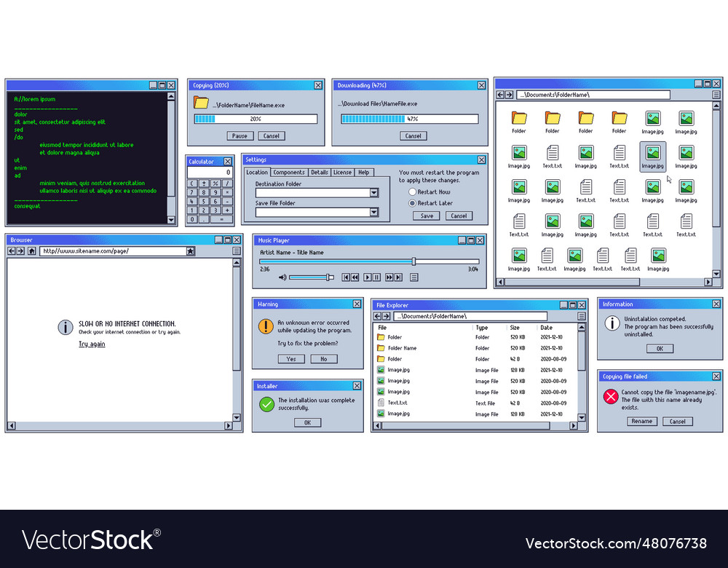Switch to the Components tab in Settings
Image resolution: width=728 pixels, height=568 pixels.
coord(288,173)
